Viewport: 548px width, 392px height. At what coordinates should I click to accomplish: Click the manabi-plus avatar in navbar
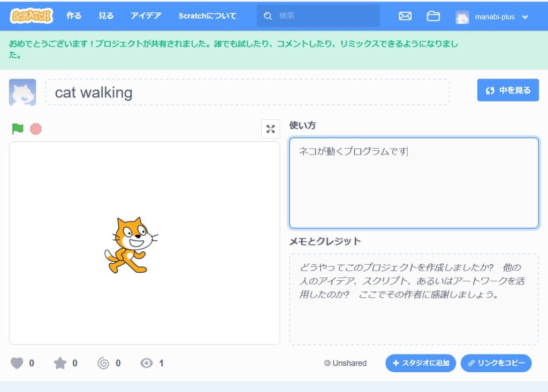[462, 17]
